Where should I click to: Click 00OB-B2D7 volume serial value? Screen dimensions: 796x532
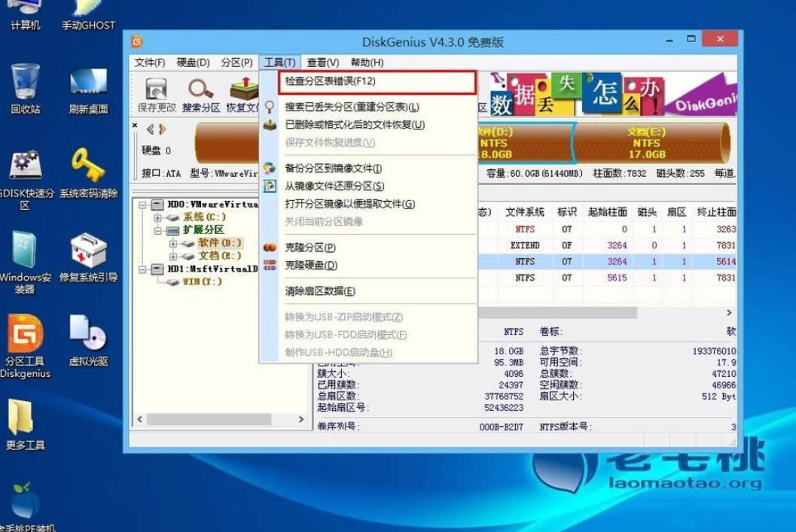click(x=501, y=427)
